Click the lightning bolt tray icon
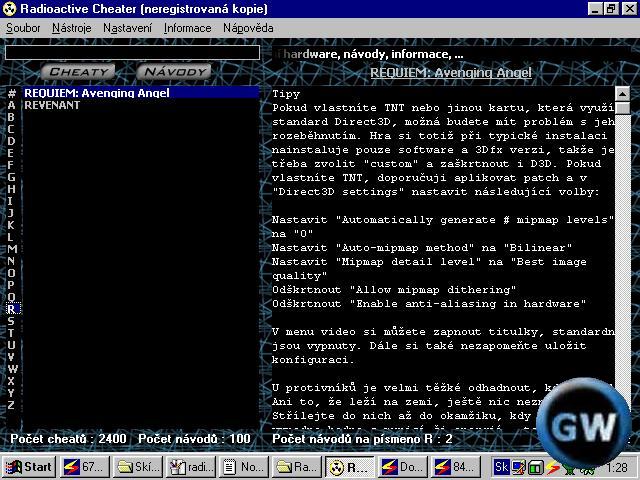 (x=553, y=466)
